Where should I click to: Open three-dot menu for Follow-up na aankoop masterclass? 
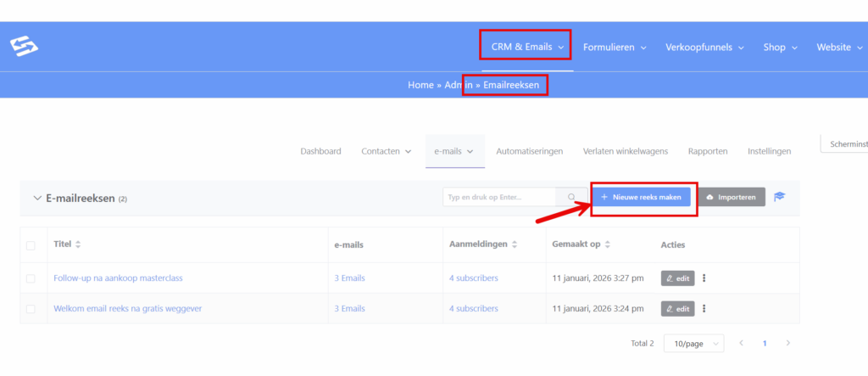704,278
